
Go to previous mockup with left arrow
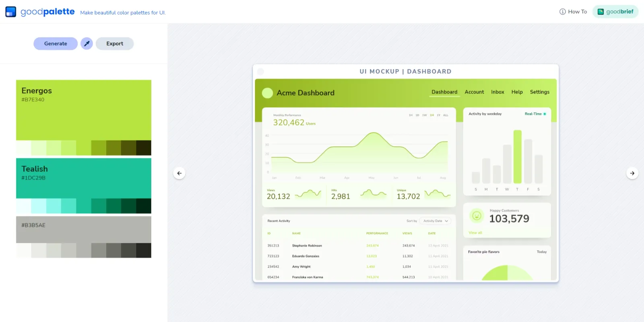pos(180,173)
